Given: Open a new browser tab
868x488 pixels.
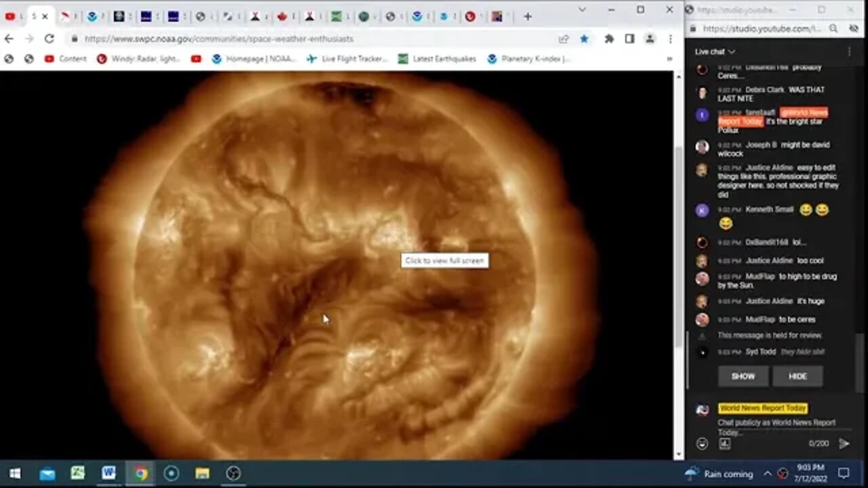Looking at the screenshot, I should [528, 16].
